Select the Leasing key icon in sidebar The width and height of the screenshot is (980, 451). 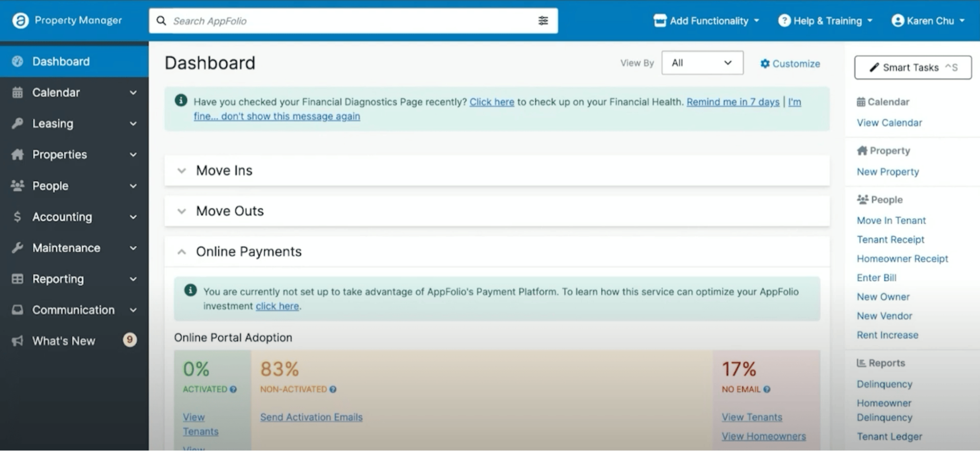point(18,123)
